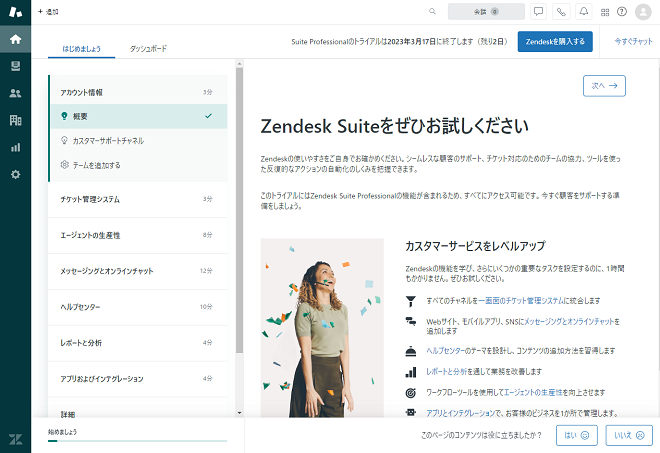
Task: Open the Reporting bar chart icon
Action: [16, 147]
